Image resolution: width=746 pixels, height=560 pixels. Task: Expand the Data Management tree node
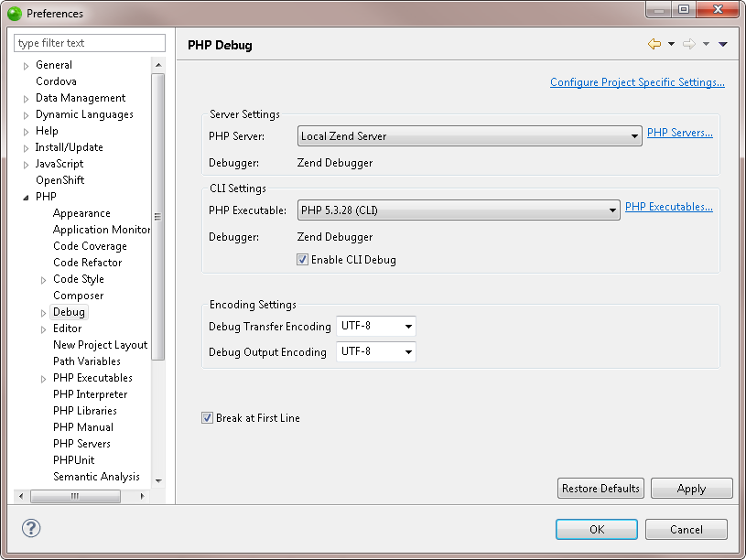click(27, 99)
